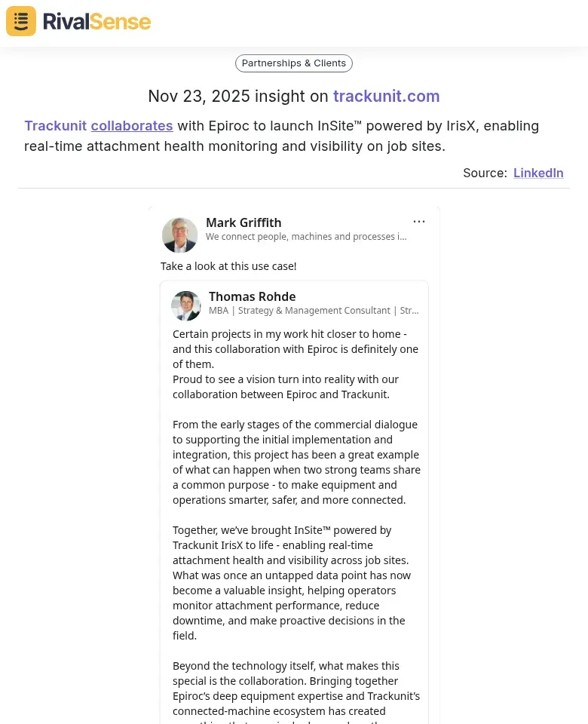Reveal the full 'We connect people' tagline
The image size is (588, 724).
coord(306,236)
